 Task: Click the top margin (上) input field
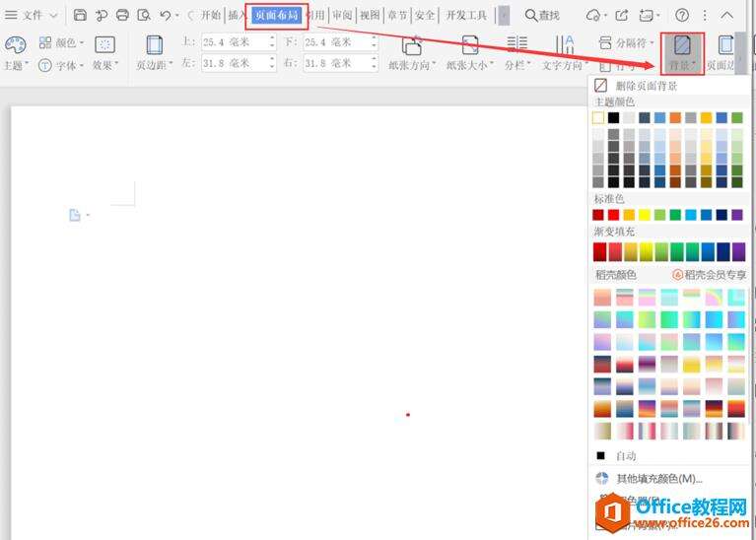pyautogui.click(x=236, y=42)
